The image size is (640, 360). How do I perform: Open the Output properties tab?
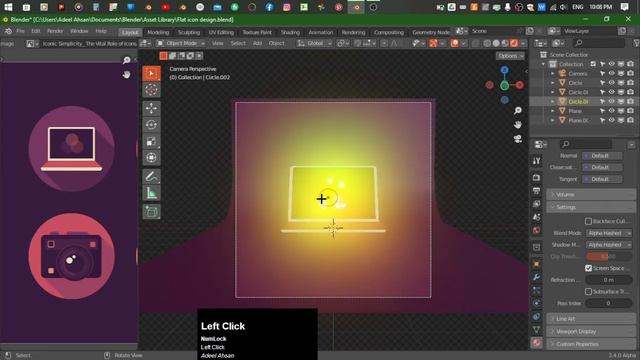point(536,191)
